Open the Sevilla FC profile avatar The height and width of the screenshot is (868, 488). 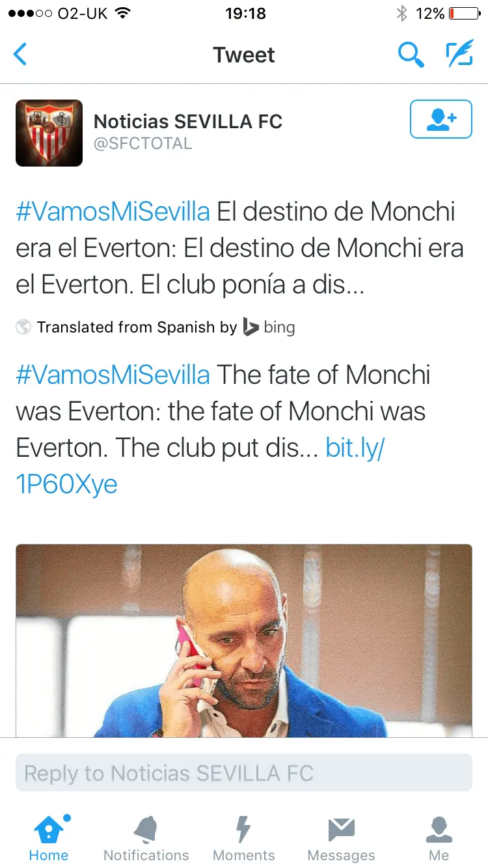tap(49, 133)
